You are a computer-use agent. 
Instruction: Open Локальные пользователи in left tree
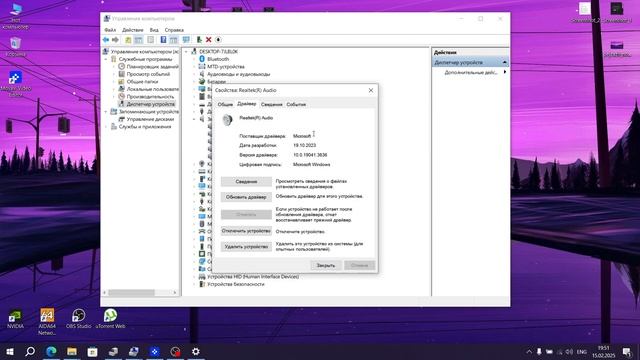click(152, 89)
